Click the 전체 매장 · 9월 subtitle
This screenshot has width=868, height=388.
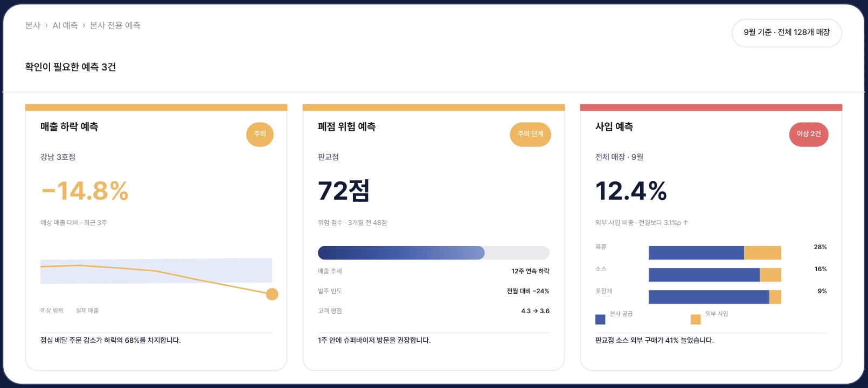point(619,157)
